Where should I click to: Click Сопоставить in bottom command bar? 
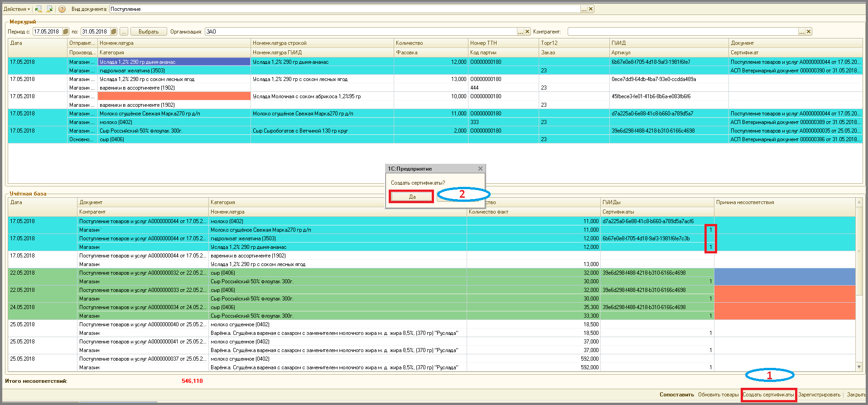point(676,395)
